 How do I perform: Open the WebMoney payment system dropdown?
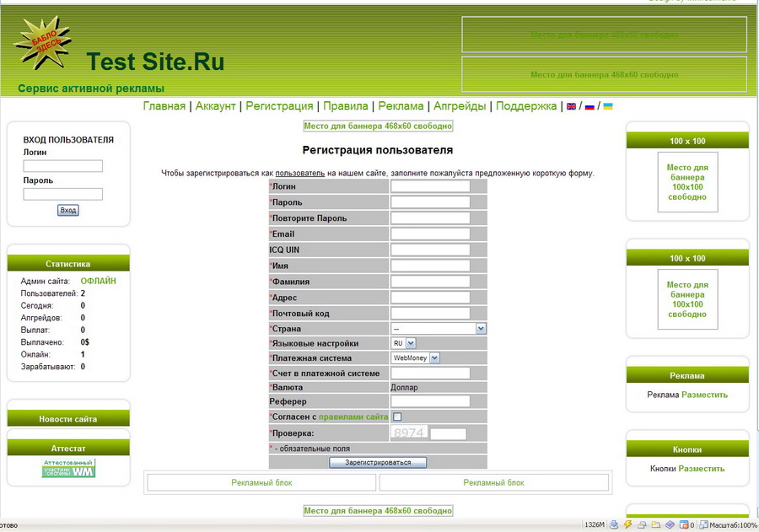point(415,357)
